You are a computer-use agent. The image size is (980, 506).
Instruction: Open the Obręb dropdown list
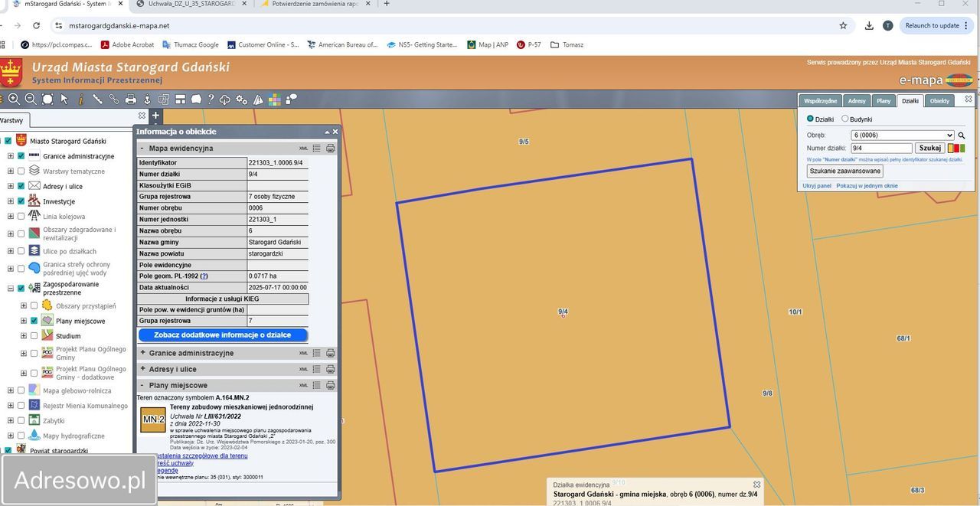(902, 135)
